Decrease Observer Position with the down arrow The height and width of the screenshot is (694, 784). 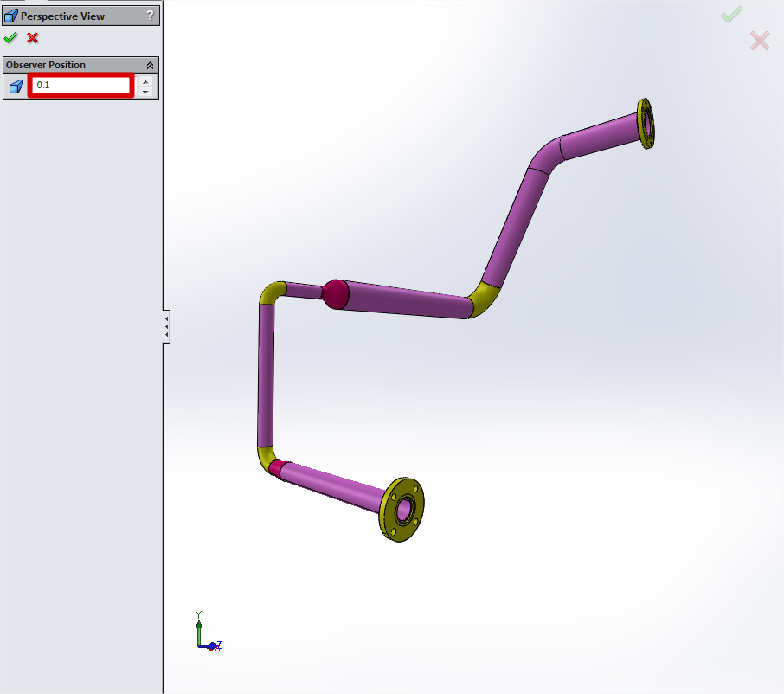point(145,92)
